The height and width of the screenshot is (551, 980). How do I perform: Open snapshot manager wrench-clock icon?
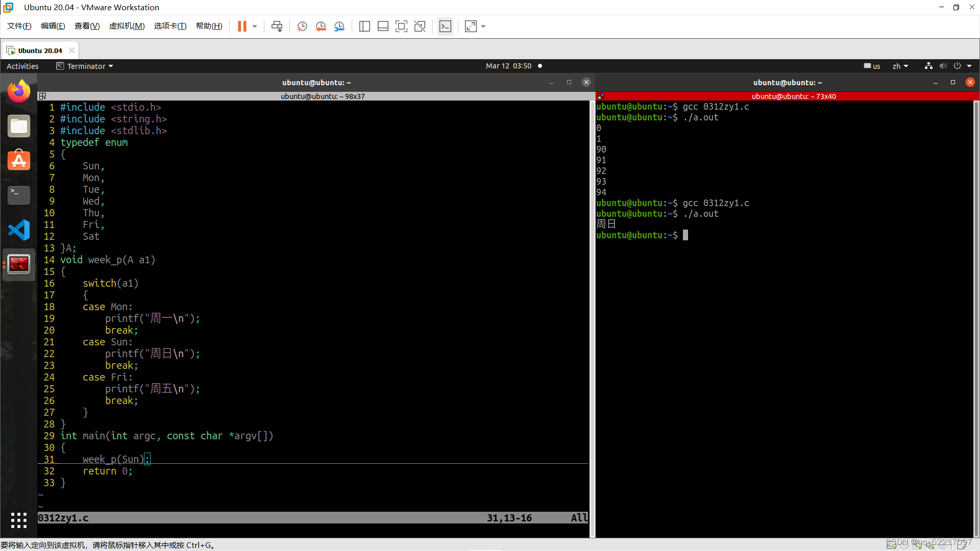[339, 27]
